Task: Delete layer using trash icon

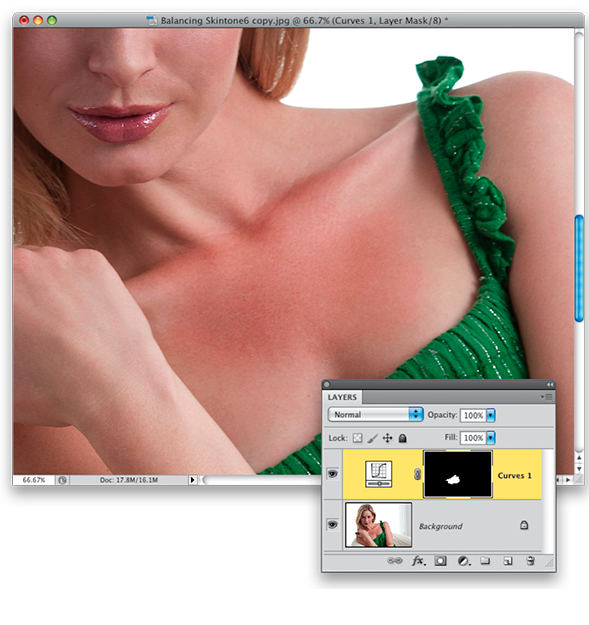Action: pyautogui.click(x=530, y=561)
